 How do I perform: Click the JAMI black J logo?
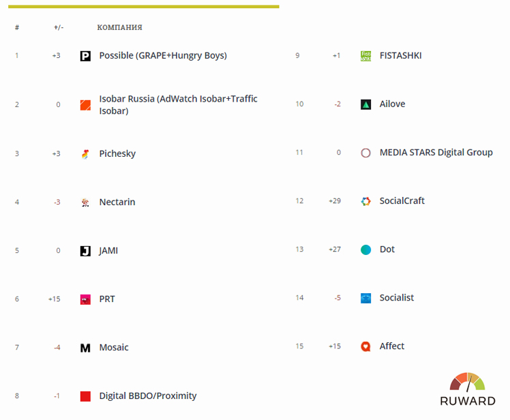(x=85, y=251)
